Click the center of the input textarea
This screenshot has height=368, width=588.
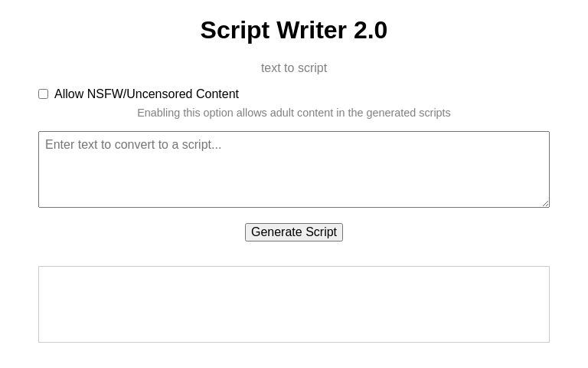pos(294,169)
